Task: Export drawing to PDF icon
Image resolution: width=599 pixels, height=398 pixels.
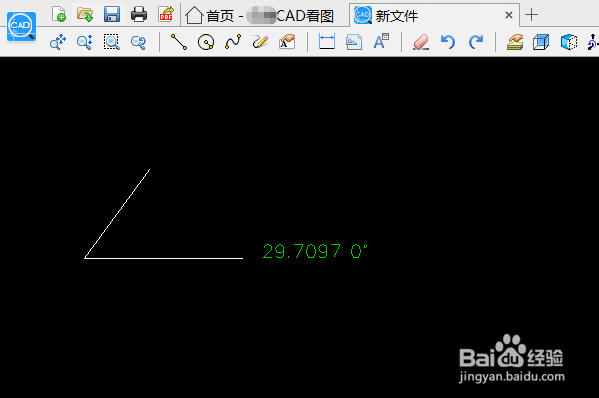Action: 166,14
